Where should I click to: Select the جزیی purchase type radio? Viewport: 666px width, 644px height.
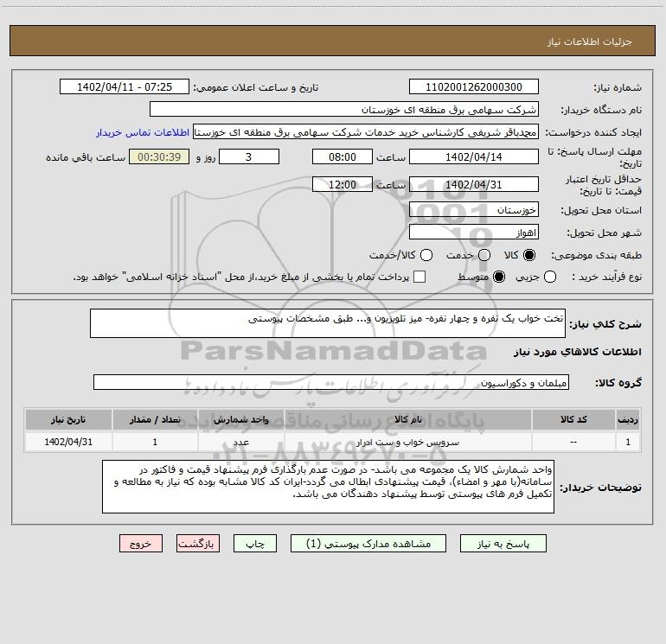point(549,277)
